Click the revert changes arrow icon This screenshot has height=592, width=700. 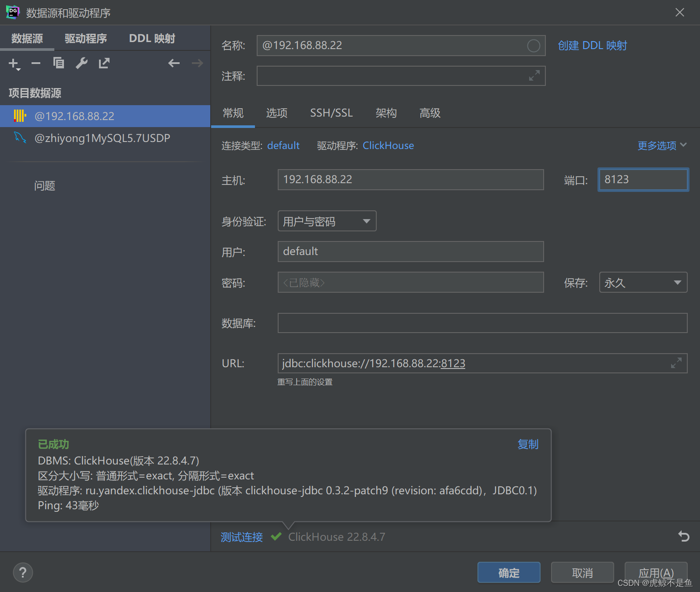click(684, 536)
